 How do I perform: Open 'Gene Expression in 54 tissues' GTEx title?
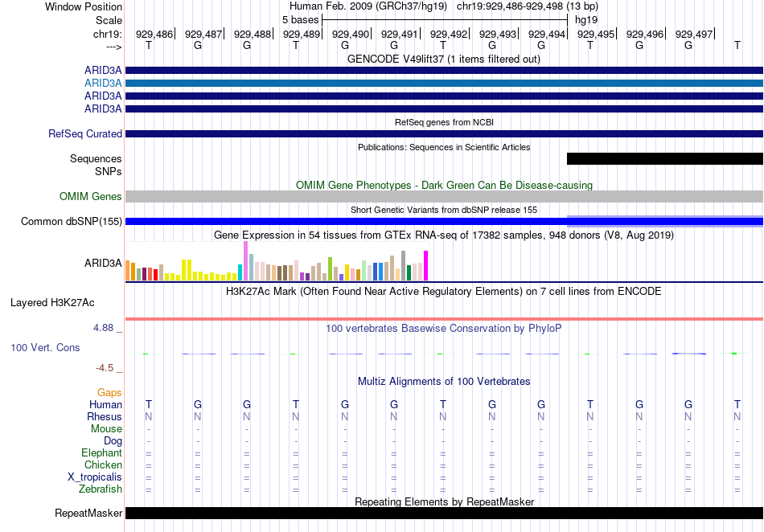[x=444, y=235]
